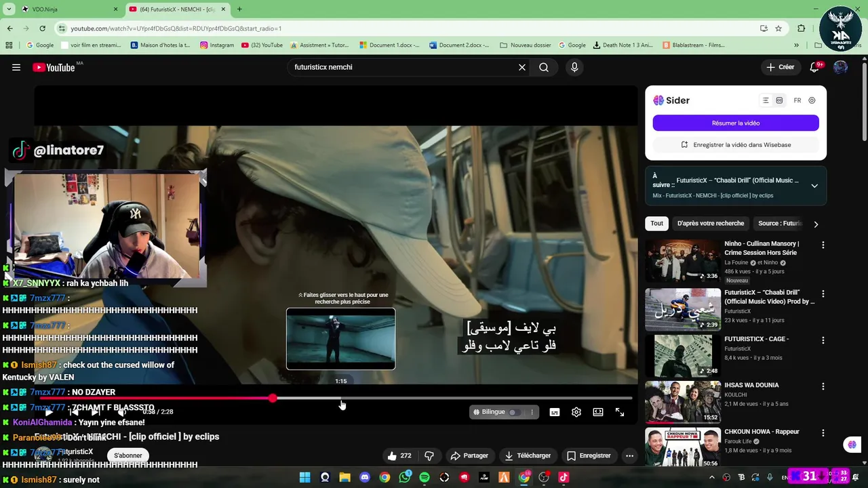Start voice search with the microphone
Image resolution: width=868 pixels, height=488 pixels.
pos(574,67)
